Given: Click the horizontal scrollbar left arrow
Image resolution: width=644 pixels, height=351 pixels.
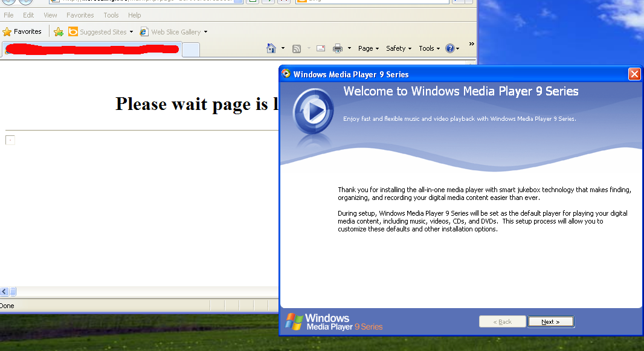Looking at the screenshot, I should [4, 291].
